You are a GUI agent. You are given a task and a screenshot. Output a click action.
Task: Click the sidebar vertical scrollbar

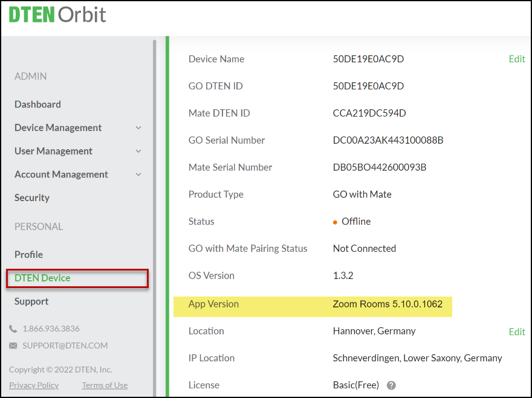(155, 217)
